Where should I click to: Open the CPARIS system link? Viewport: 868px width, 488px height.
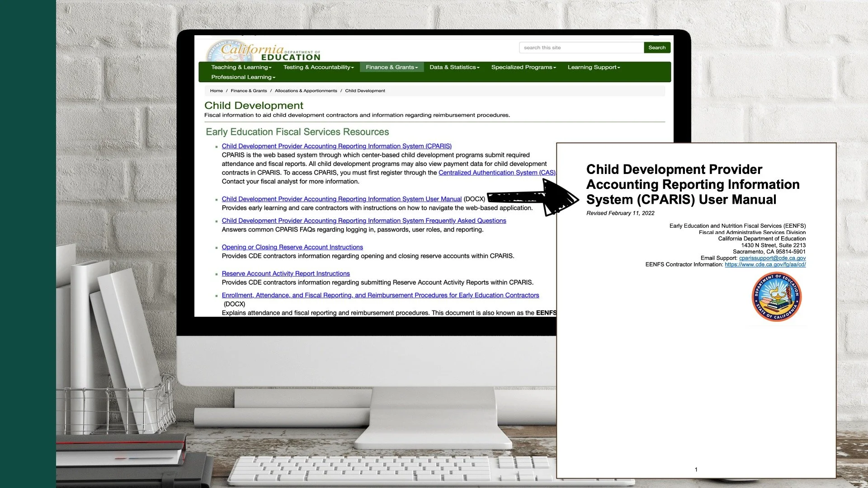click(x=336, y=146)
